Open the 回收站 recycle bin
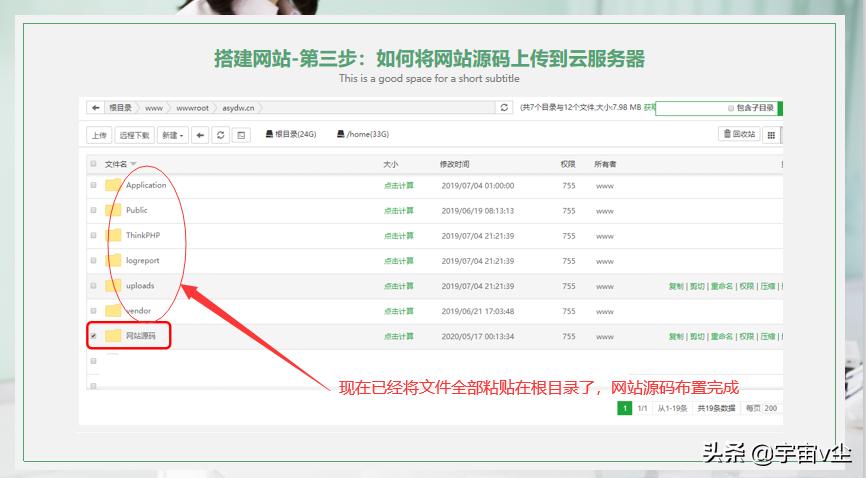866x478 pixels. [739, 134]
